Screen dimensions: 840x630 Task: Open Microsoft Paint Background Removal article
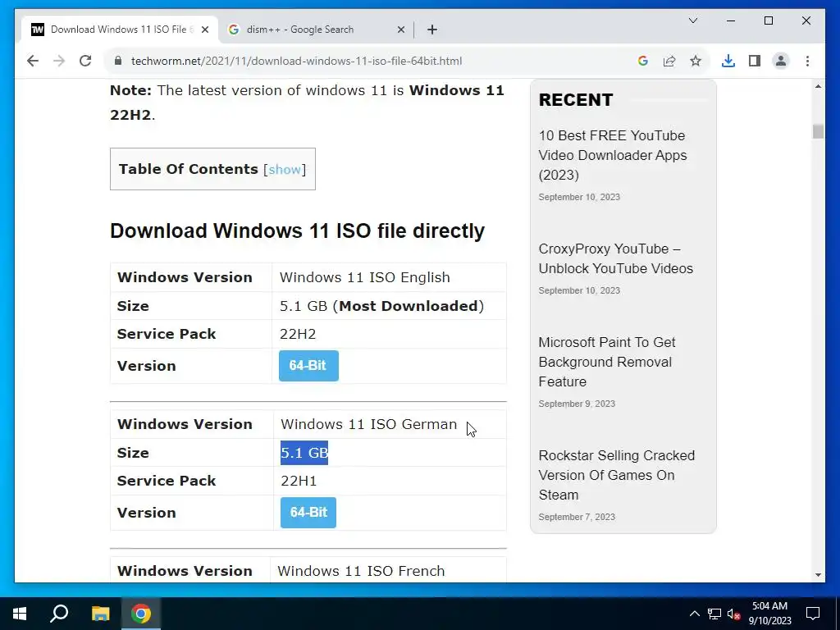tap(607, 362)
